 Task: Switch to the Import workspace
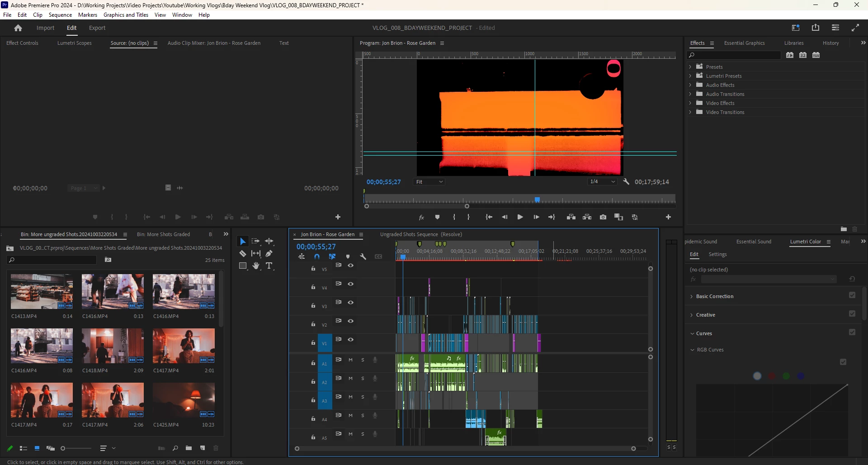45,28
